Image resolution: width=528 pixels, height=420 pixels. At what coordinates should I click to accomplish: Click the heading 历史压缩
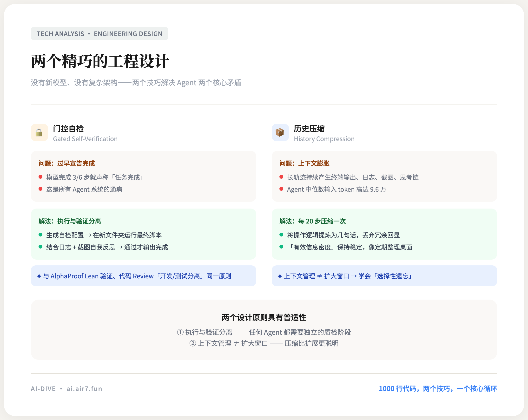tap(309, 129)
